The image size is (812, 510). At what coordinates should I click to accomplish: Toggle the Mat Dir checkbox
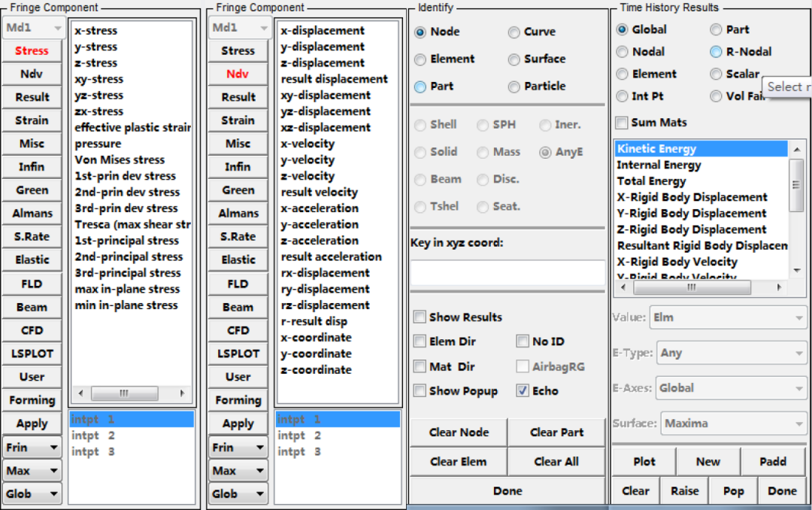(420, 366)
